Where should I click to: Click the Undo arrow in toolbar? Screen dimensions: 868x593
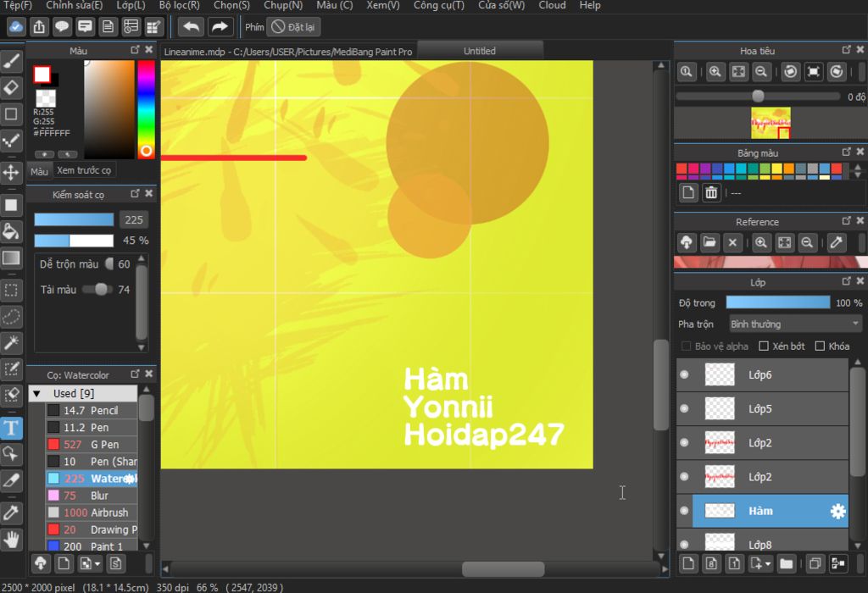coord(191,26)
